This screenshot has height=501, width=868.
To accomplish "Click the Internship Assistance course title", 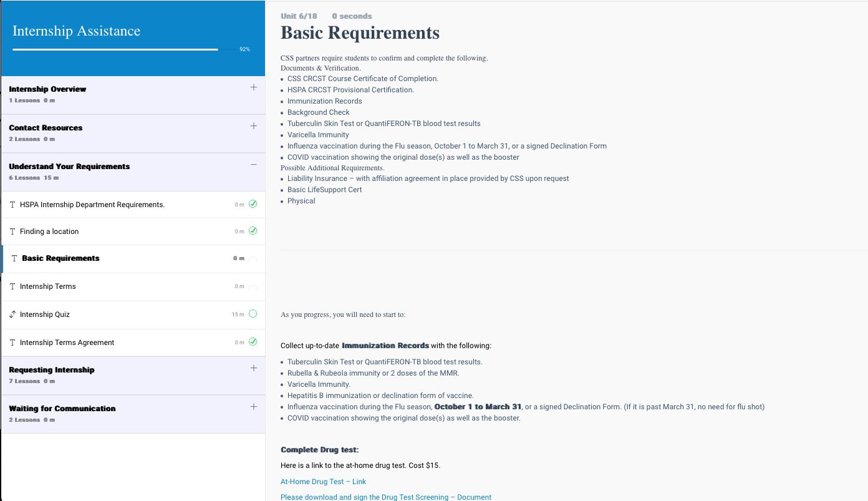I will point(76,31).
